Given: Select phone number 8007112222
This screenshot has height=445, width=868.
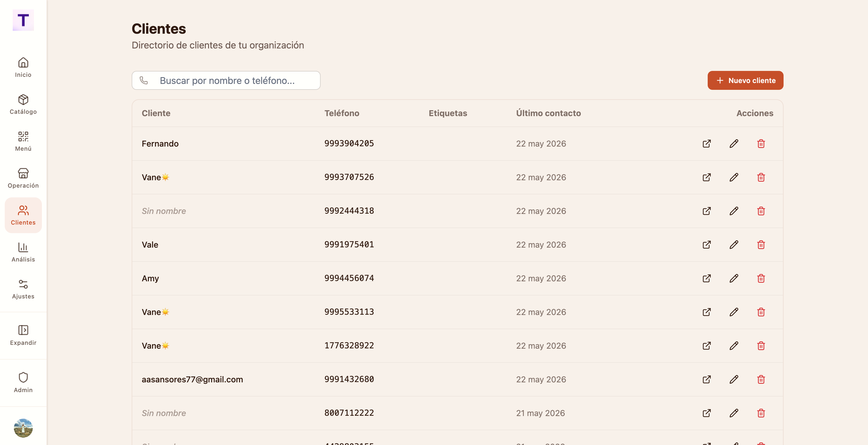Looking at the screenshot, I should 349,413.
